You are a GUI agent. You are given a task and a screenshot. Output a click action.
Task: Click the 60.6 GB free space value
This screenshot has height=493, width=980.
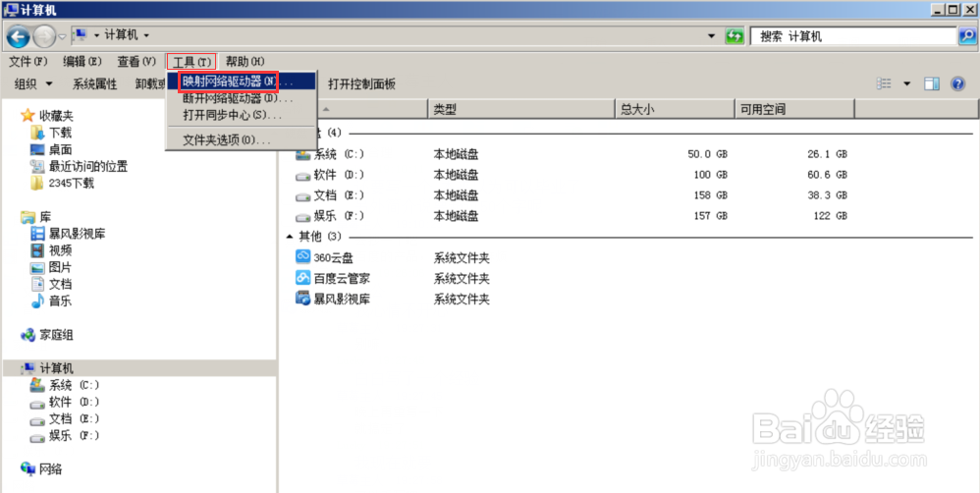click(x=827, y=175)
